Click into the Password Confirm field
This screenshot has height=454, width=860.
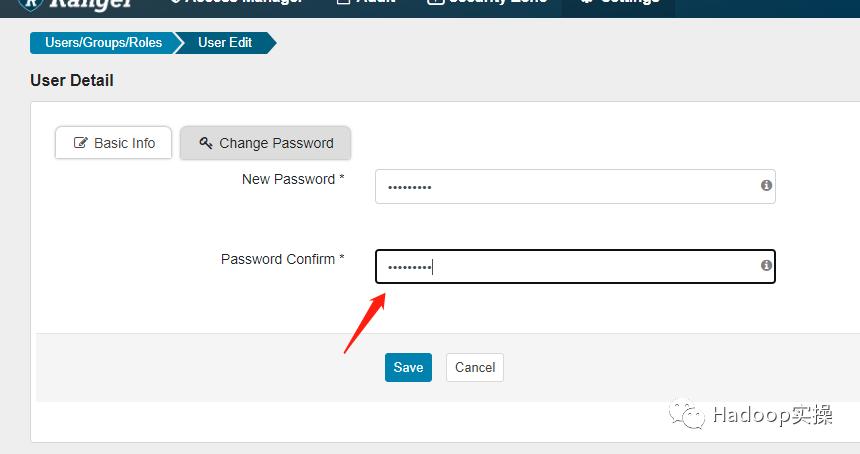click(565, 267)
